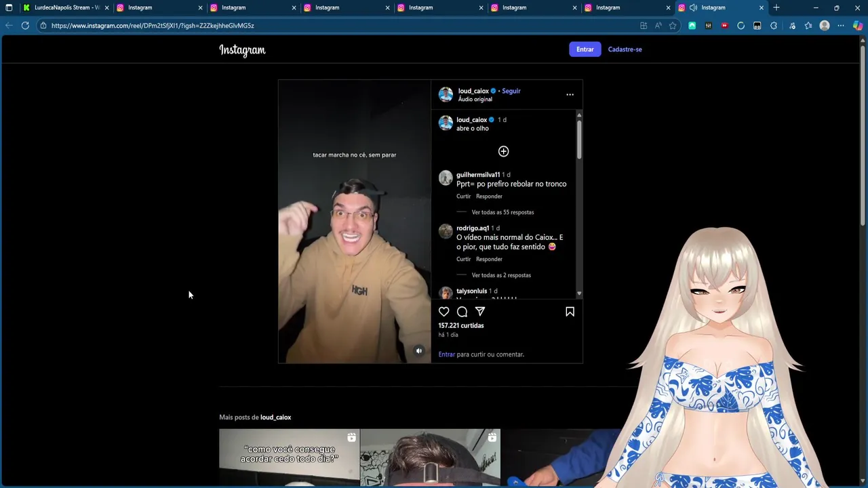The height and width of the screenshot is (488, 868).
Task: Load more comments with the plus circle icon
Action: point(503,151)
